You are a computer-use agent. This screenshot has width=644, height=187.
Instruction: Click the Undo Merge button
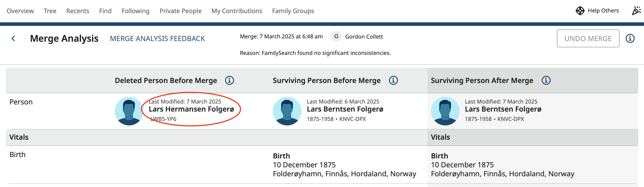[x=588, y=38]
